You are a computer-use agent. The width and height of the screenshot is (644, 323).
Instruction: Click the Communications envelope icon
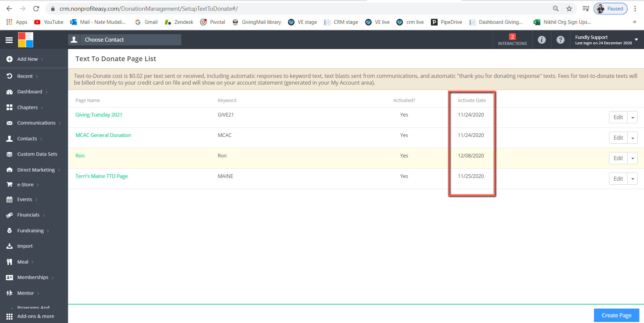[9, 123]
